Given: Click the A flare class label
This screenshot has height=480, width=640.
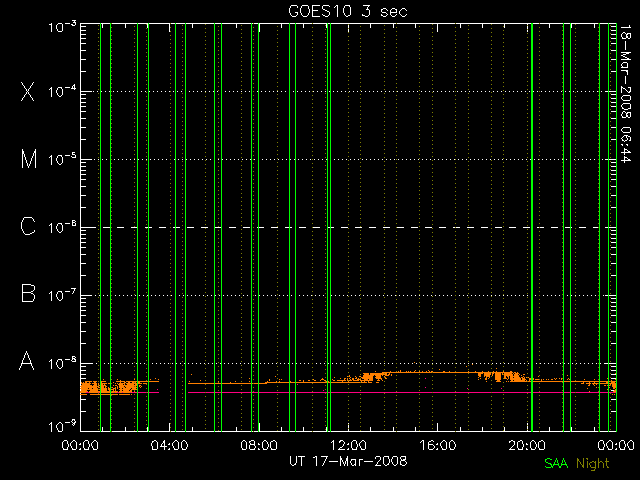Looking at the screenshot, I should pos(27,361).
